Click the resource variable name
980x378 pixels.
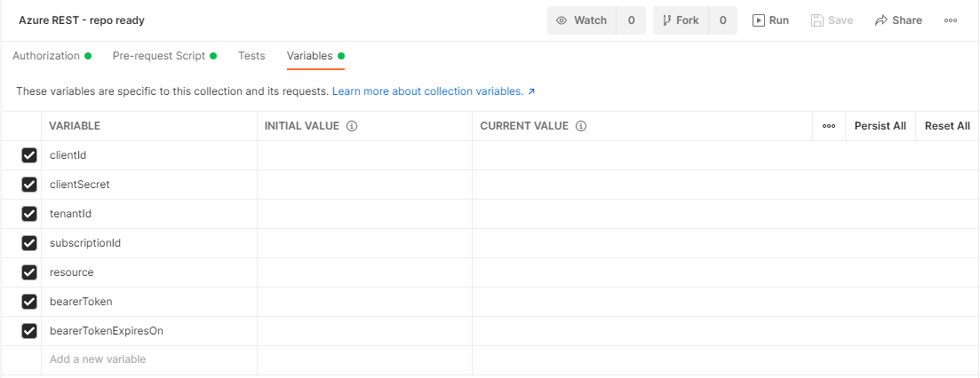(x=72, y=272)
